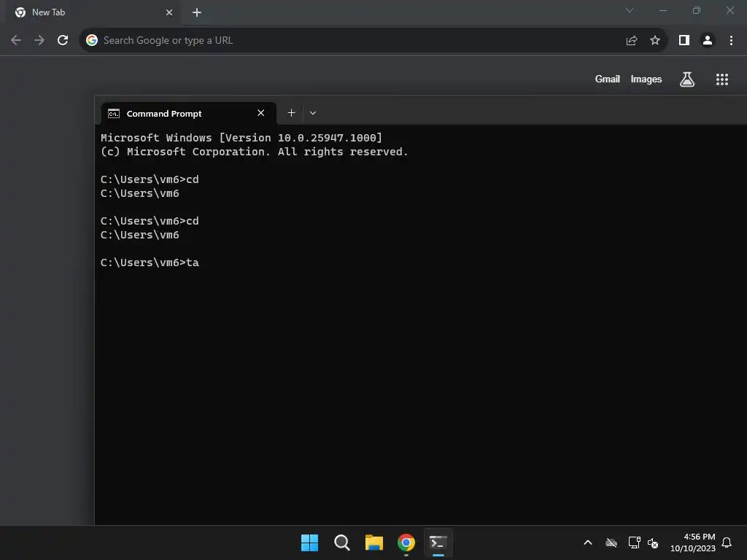The image size is (747, 560).
Task: Close the Command Prompt tab
Action: point(260,113)
